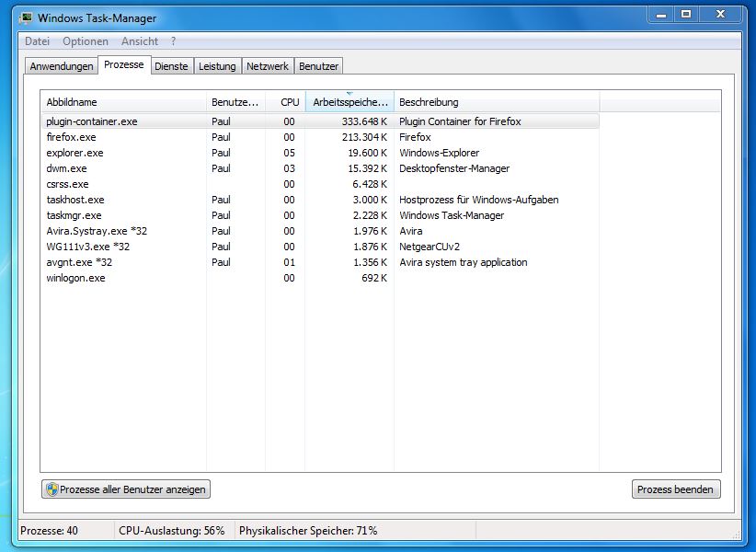Click CPU-Auslastung: 56% in status bar
Viewport: 756px width, 552px height.
172,531
